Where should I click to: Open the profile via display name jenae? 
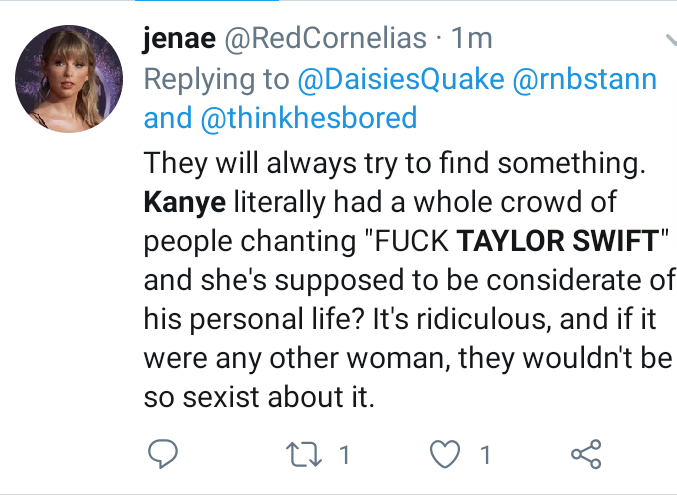179,38
